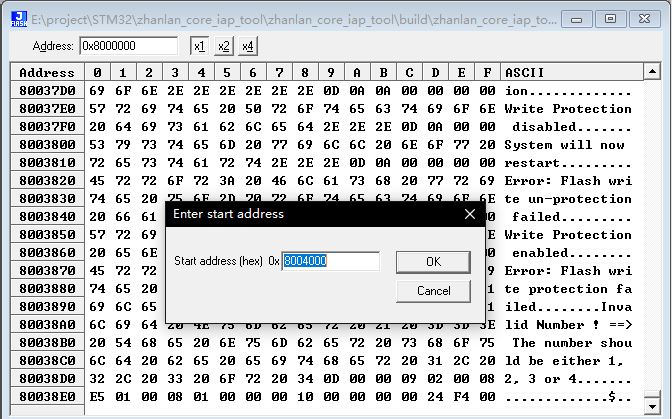Select address row 8003820
Image resolution: width=672 pixels, height=419 pixels.
(47, 180)
